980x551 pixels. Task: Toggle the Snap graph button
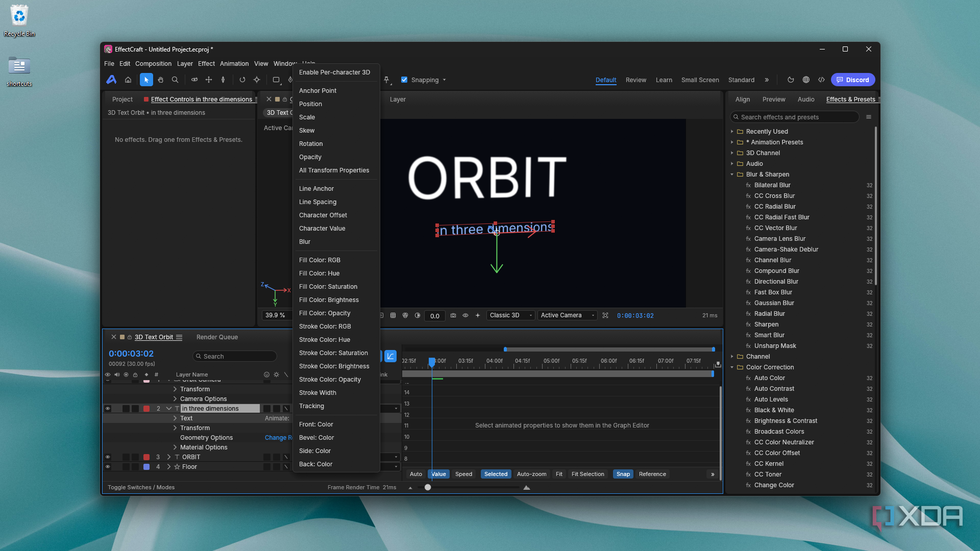point(623,474)
